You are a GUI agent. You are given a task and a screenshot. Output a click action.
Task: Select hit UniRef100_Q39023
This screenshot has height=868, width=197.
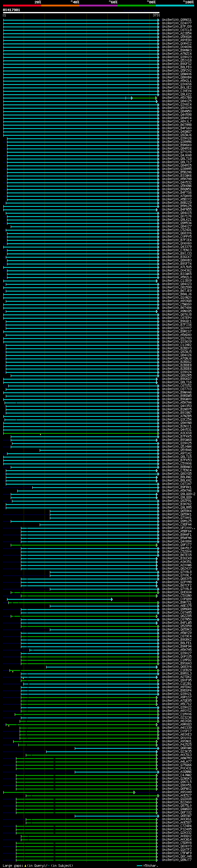[176, 57]
